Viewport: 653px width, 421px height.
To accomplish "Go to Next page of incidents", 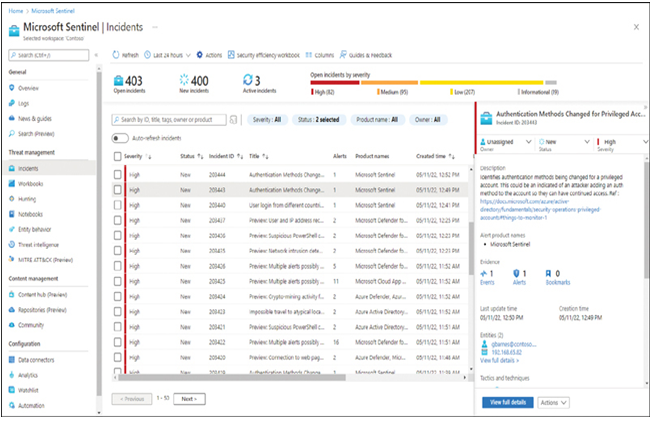I will (x=189, y=399).
